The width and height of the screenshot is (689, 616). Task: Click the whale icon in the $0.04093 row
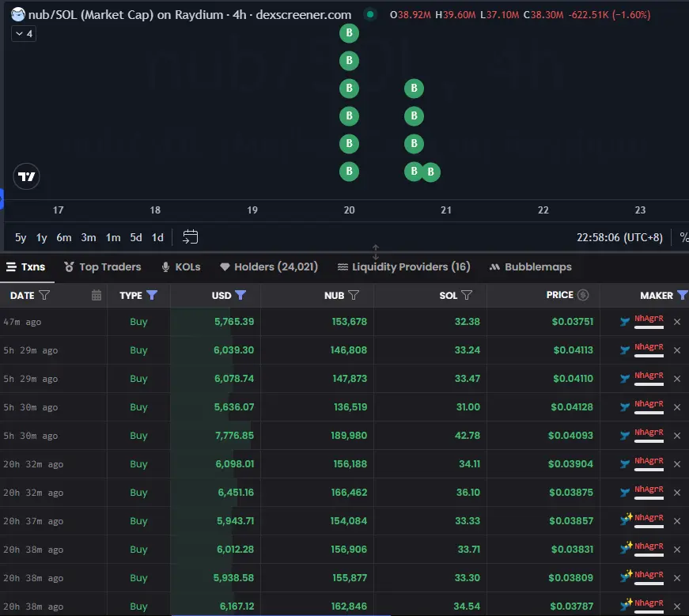[x=624, y=436]
